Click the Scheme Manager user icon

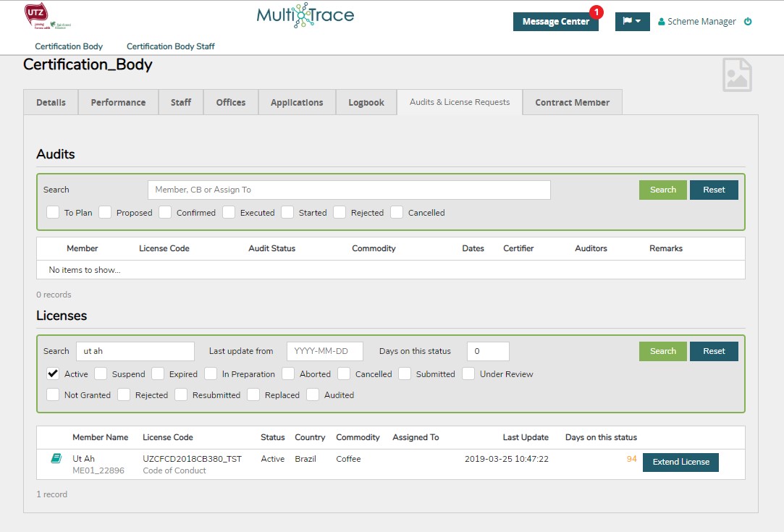[661, 22]
